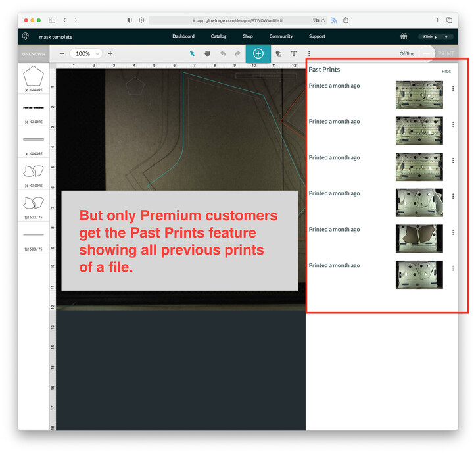Click the mask template design title
Screen dimensions: 476x454
(56, 37)
